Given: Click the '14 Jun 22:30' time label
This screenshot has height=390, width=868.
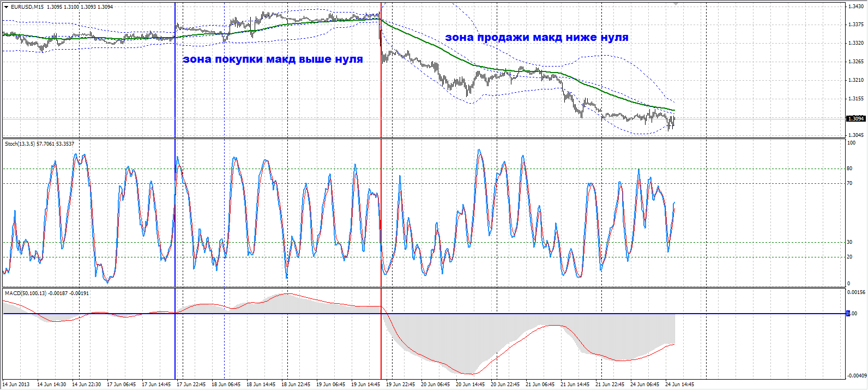Looking at the screenshot, I should 87,385.
